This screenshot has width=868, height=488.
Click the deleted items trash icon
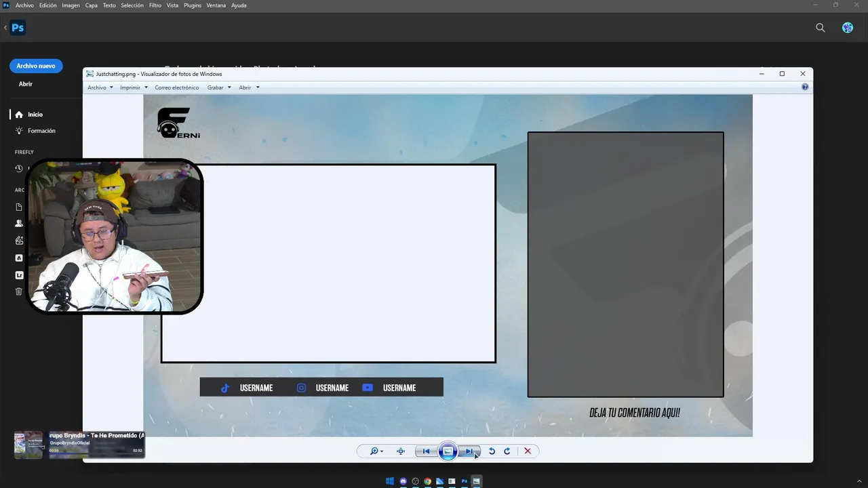point(19,291)
